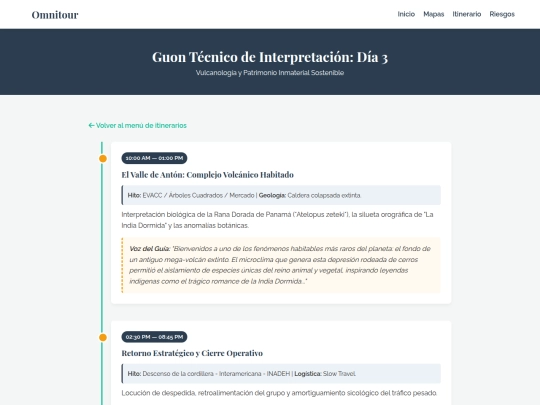Viewport: 540px width, 405px height.
Task: Select Riesgos in the top menu
Action: [502, 14]
